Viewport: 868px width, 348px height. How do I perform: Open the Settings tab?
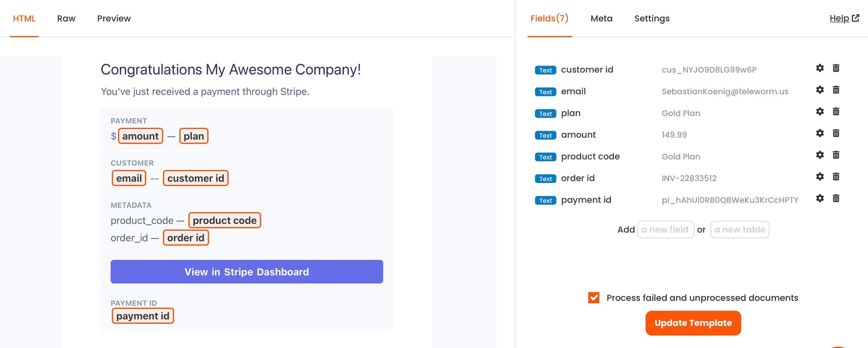(651, 19)
